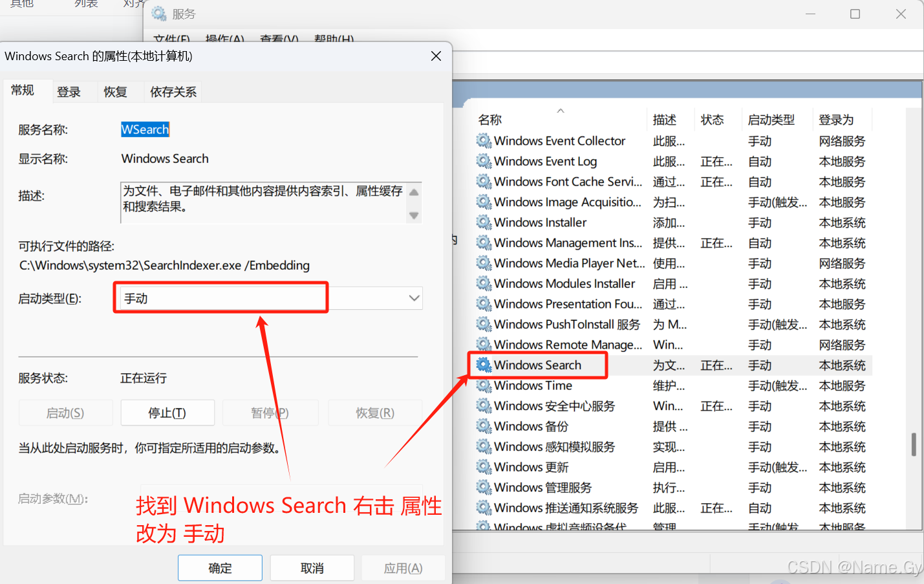924x584 pixels.
Task: Click the 服务 window title gear icon
Action: click(x=159, y=14)
